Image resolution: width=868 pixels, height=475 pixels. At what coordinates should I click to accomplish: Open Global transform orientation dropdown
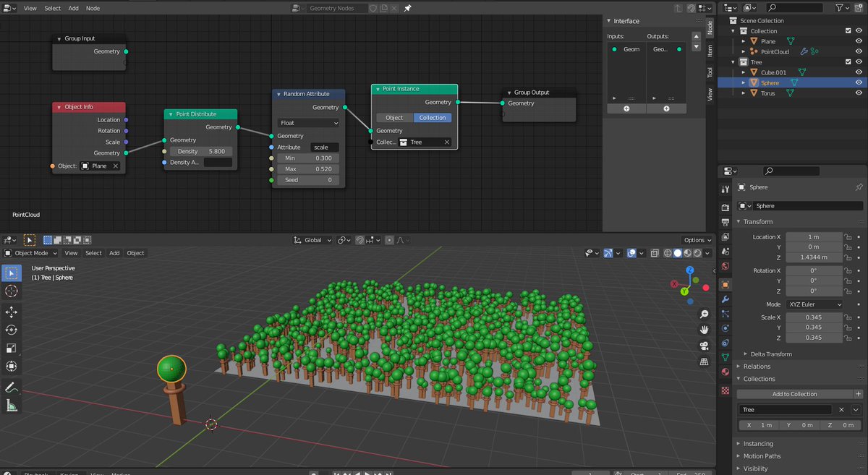(312, 240)
